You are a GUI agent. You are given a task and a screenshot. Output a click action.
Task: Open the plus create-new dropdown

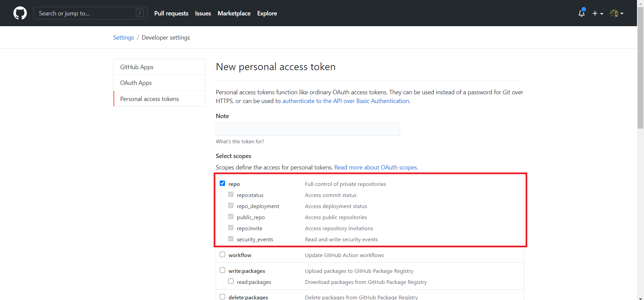(597, 13)
